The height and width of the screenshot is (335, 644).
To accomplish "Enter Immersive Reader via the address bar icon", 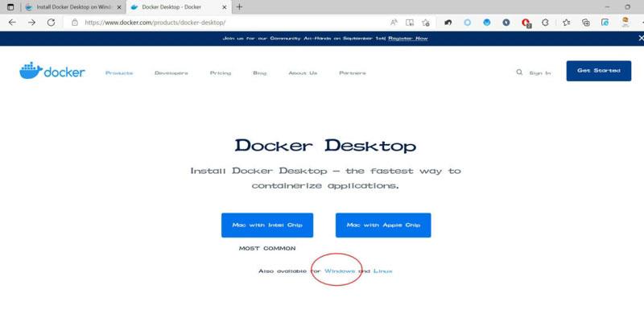I will click(x=410, y=23).
